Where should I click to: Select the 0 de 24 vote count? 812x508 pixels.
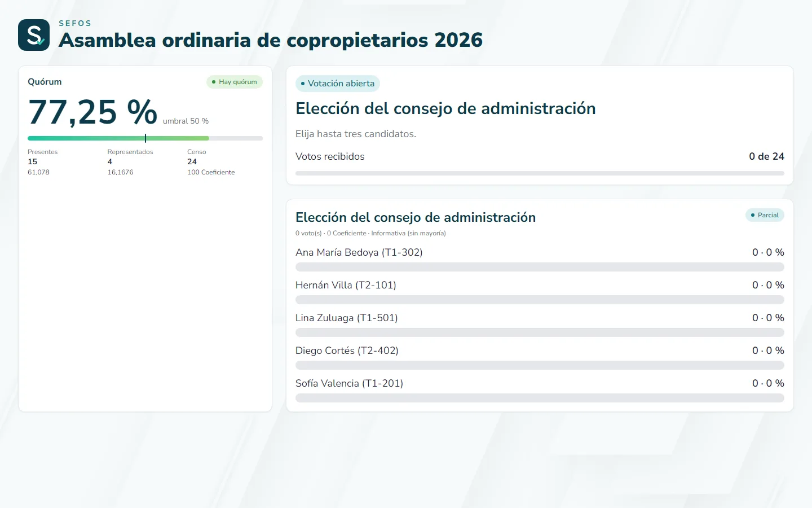(x=766, y=156)
